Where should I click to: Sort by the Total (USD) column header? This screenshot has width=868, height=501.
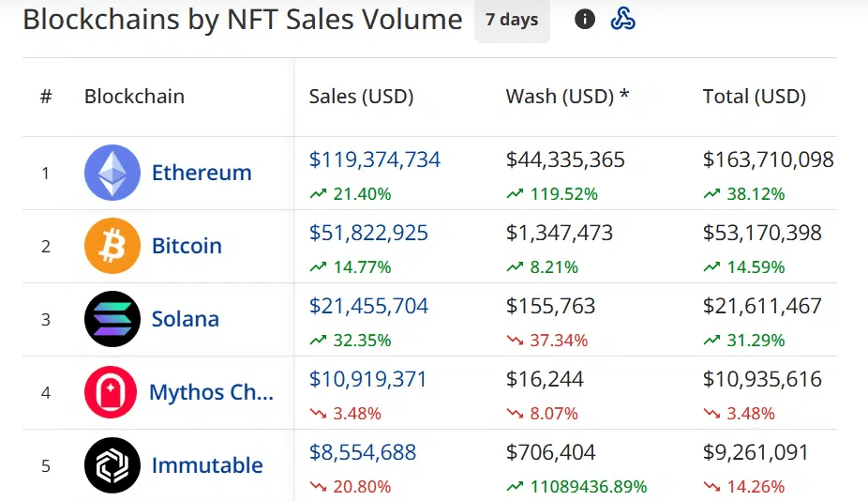[x=755, y=97]
